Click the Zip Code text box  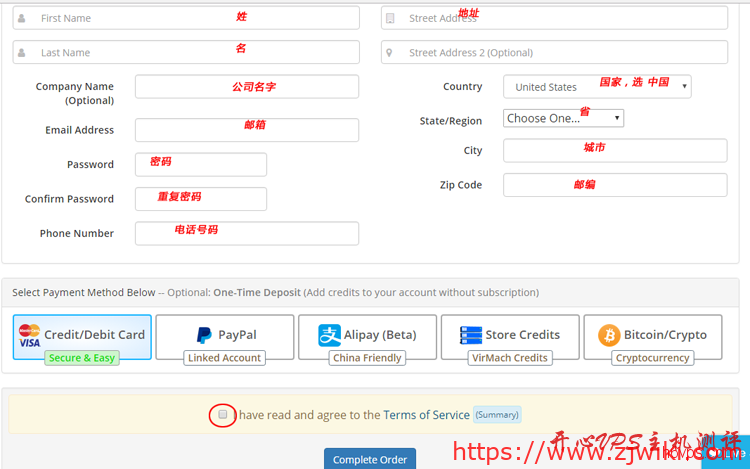point(614,185)
